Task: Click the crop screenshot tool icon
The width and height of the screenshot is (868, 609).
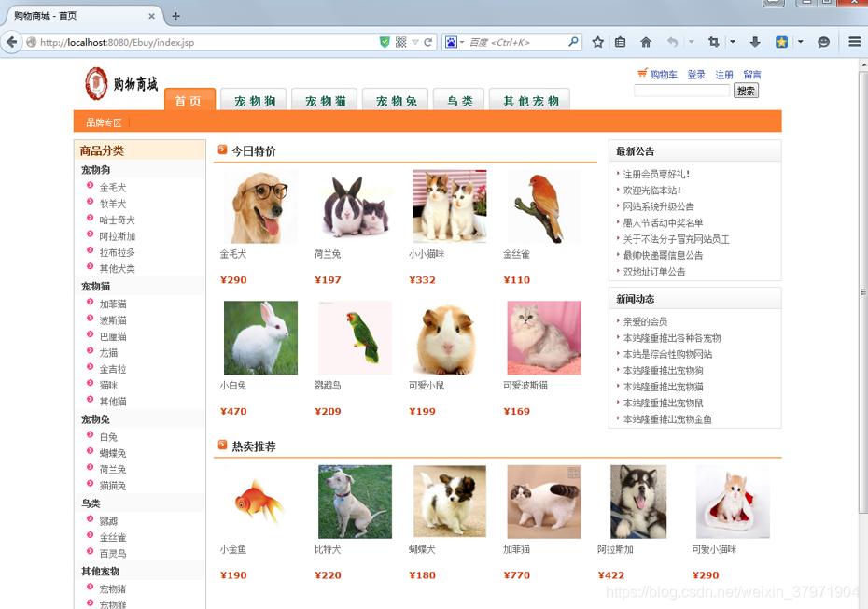Action: [714, 42]
